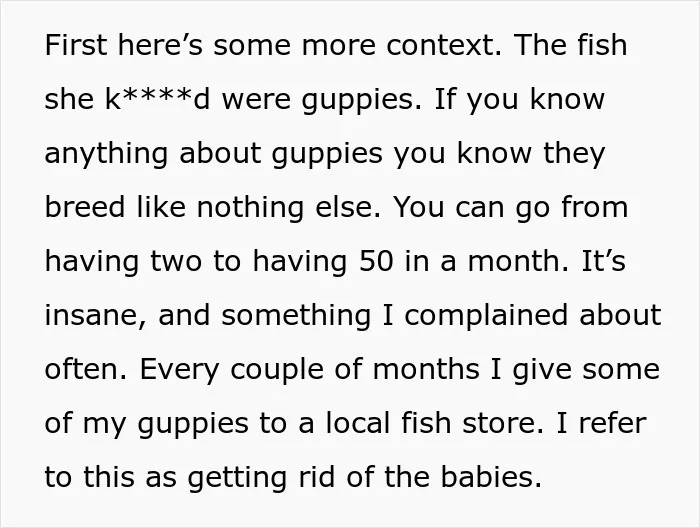Click the word "getting" in last line
Image resolution: width=700 pixels, height=528 pixels.
tap(237, 478)
